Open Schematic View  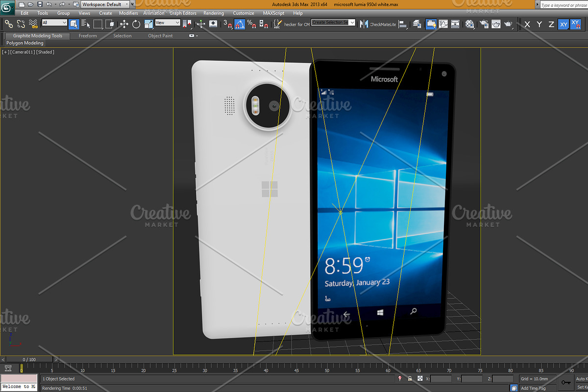pyautogui.click(x=455, y=24)
